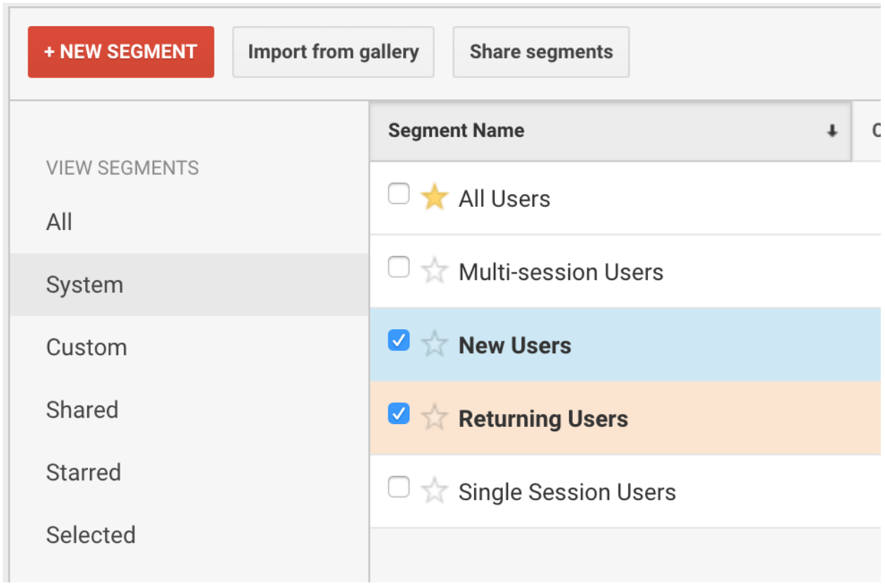This screenshot has width=885, height=588.
Task: Unstar the All Users segment
Action: click(434, 198)
